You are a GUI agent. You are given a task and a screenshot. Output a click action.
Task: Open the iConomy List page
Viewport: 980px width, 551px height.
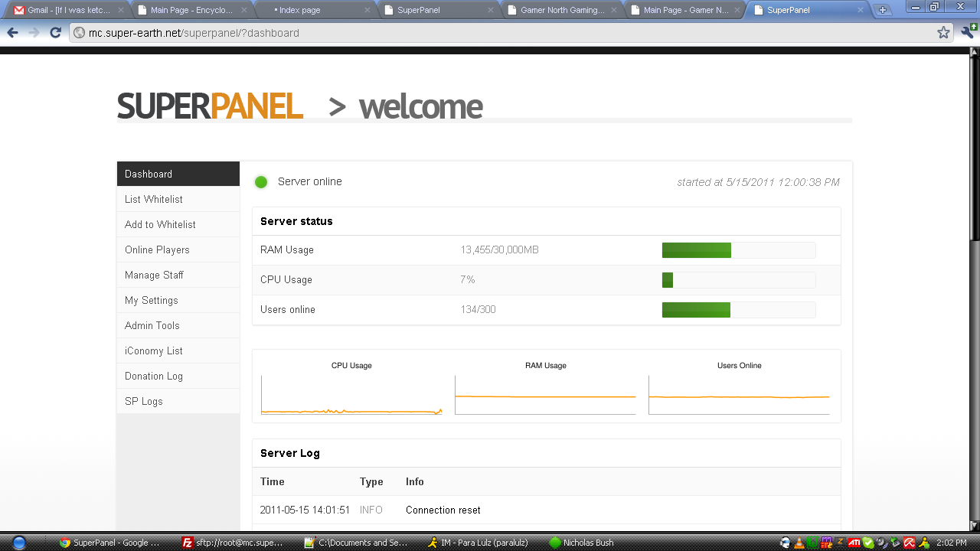pos(154,350)
